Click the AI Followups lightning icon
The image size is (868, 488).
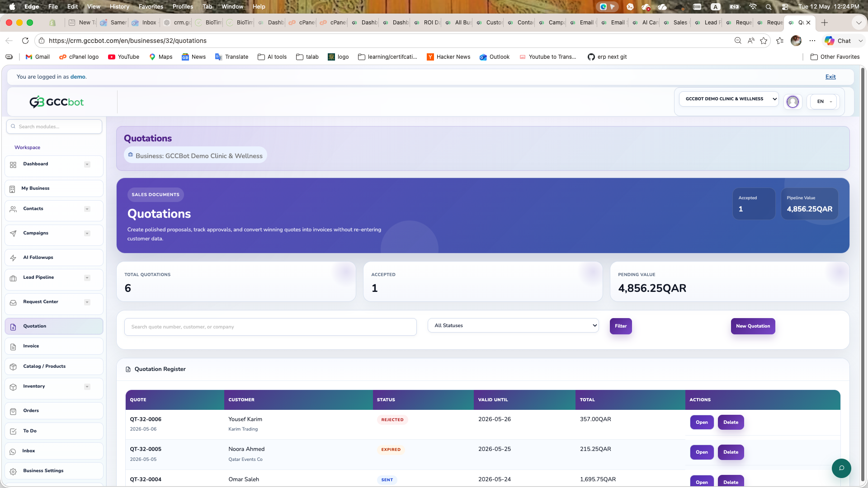tap(13, 258)
